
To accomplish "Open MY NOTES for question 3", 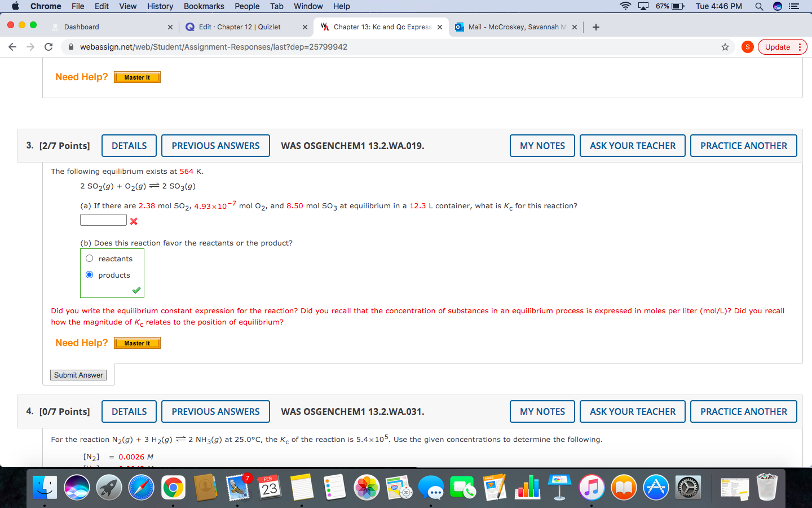I will (x=542, y=146).
